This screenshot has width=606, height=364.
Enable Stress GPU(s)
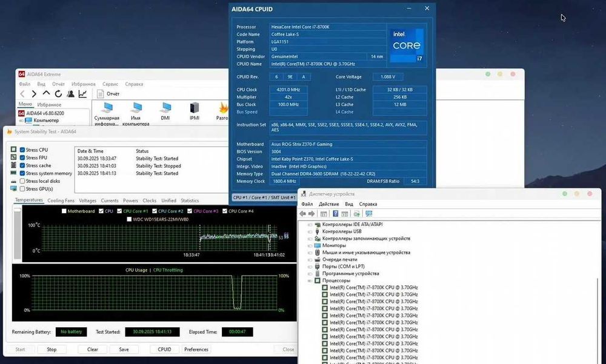22,189
